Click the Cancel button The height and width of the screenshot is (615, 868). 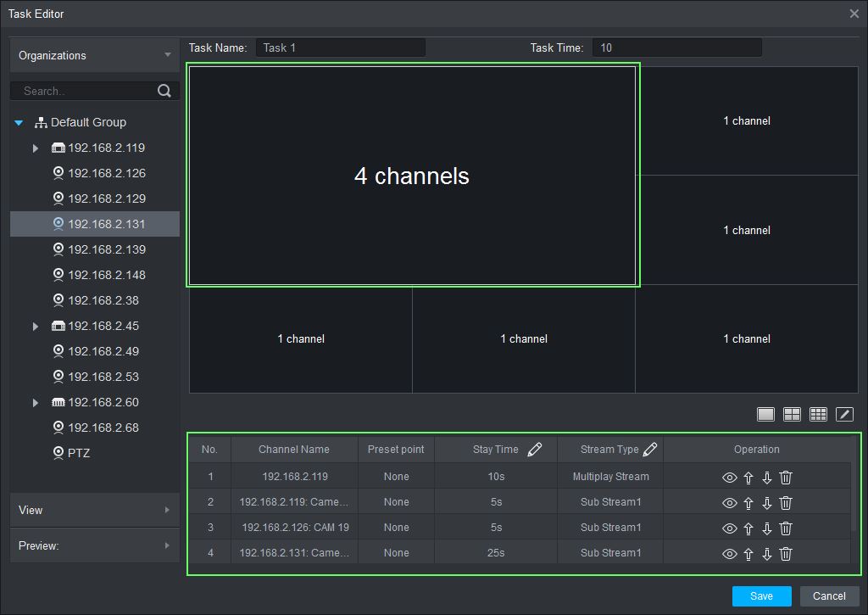(829, 596)
